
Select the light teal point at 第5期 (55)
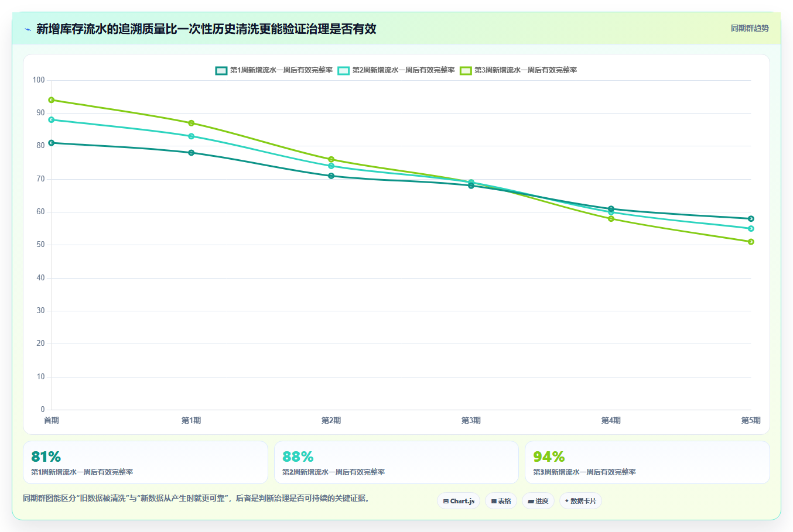tap(751, 229)
